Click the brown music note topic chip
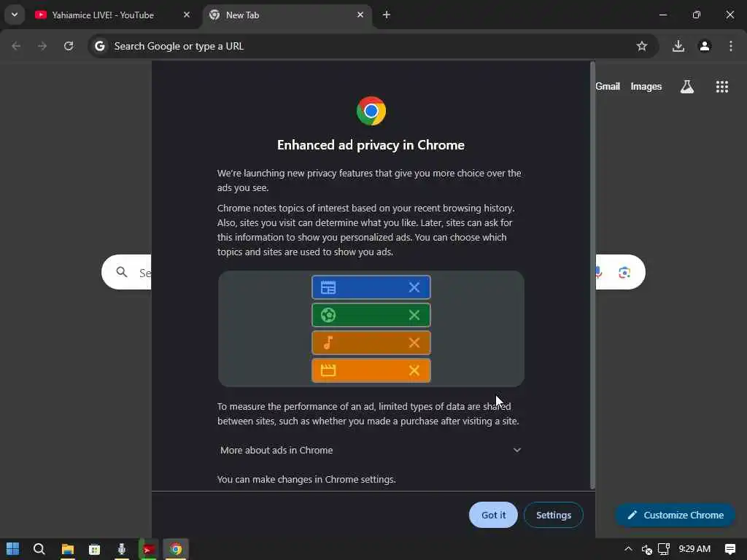 pos(371,343)
